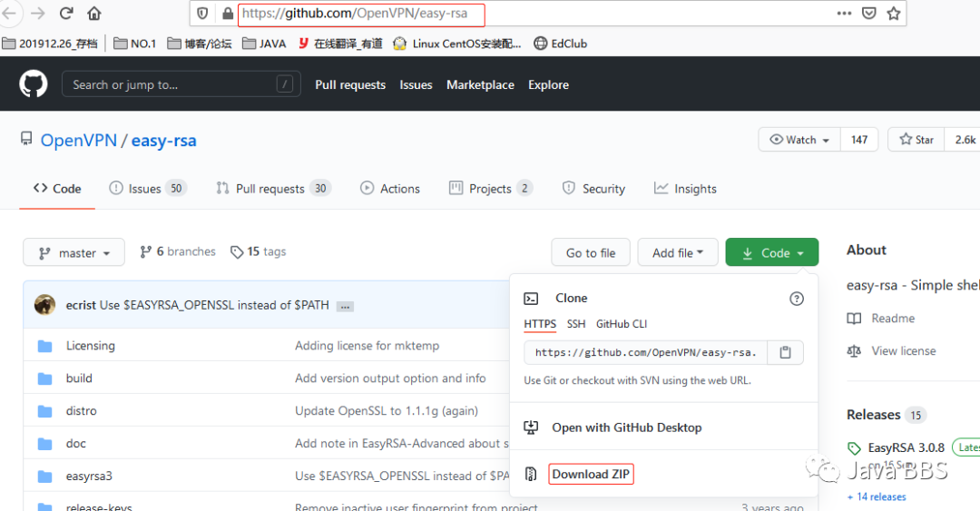Click the easy-rsa repository name link

click(163, 140)
